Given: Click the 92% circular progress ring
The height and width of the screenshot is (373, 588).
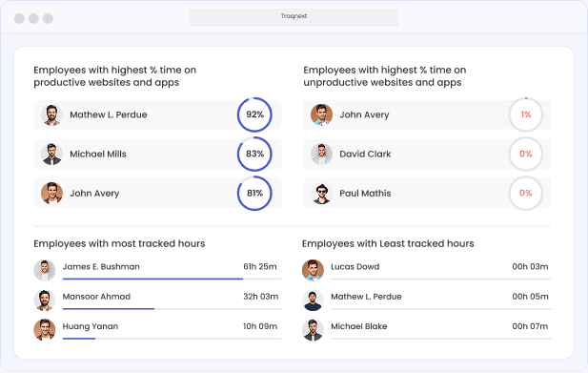Looking at the screenshot, I should coord(254,114).
